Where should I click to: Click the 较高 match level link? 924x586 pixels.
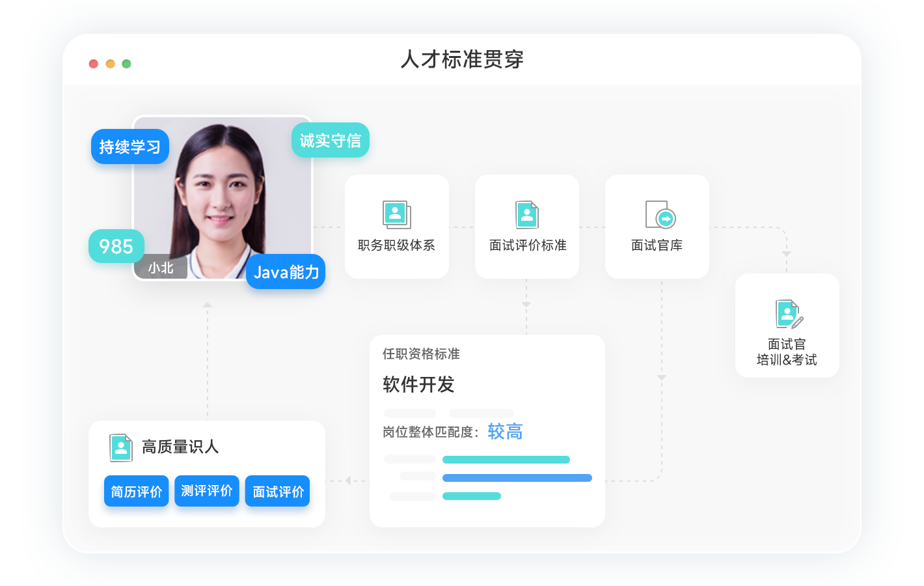[505, 432]
